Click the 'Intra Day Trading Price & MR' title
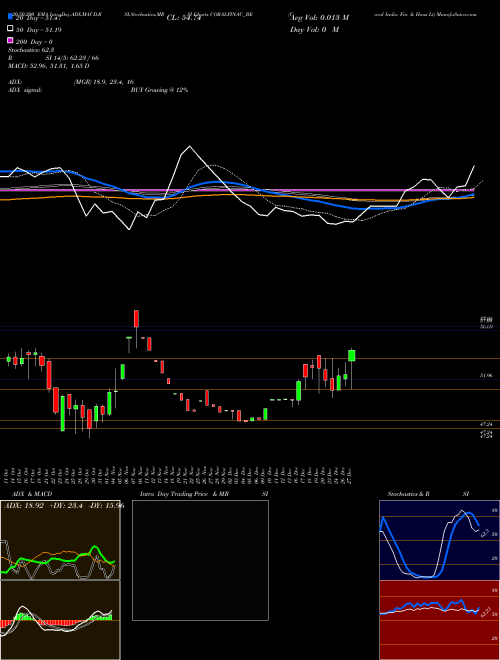The width and height of the screenshot is (500, 660). coord(184,494)
